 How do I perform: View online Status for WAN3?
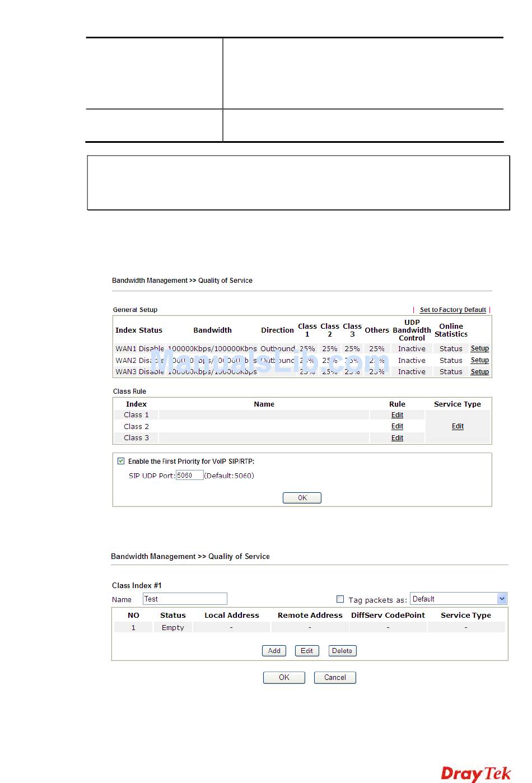point(451,372)
